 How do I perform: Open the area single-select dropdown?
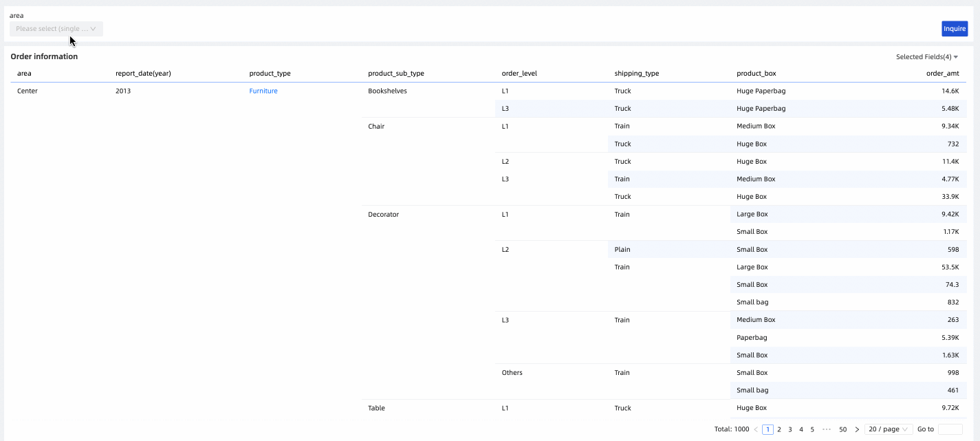click(56, 29)
